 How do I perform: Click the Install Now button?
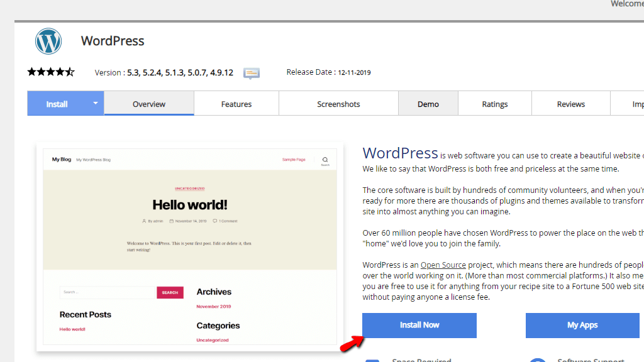419,326
